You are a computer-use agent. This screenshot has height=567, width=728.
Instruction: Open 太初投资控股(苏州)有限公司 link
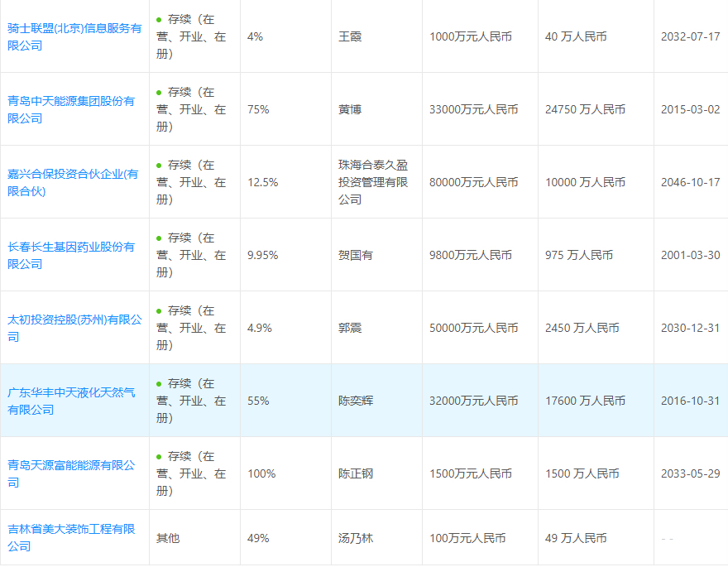click(x=74, y=329)
